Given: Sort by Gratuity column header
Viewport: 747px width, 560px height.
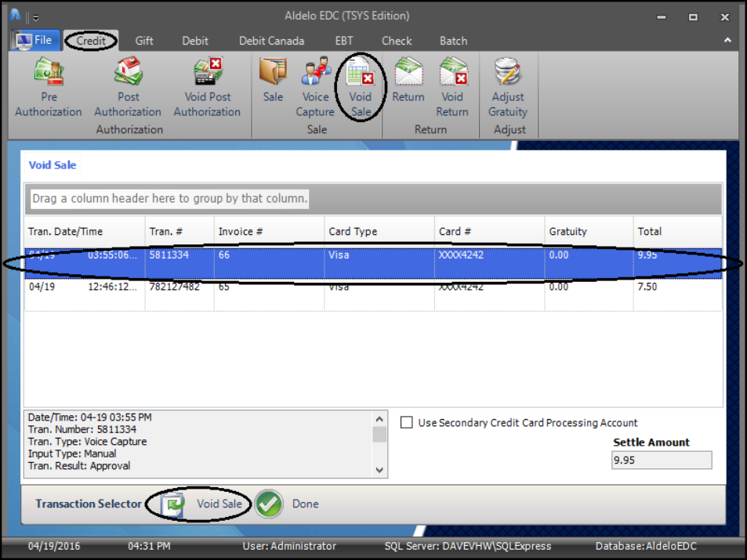Looking at the screenshot, I should click(589, 231).
